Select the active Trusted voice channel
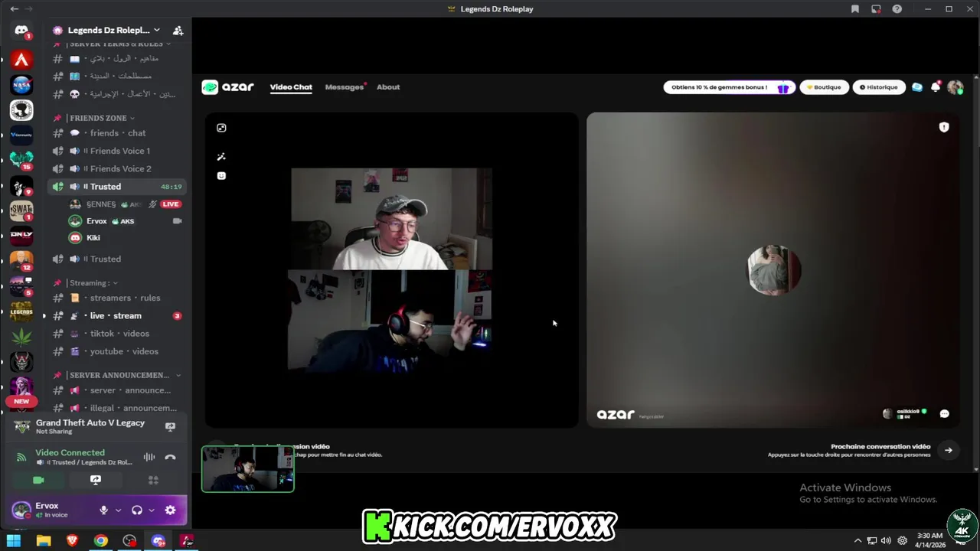Screen dimensions: 980x551 tap(116, 187)
